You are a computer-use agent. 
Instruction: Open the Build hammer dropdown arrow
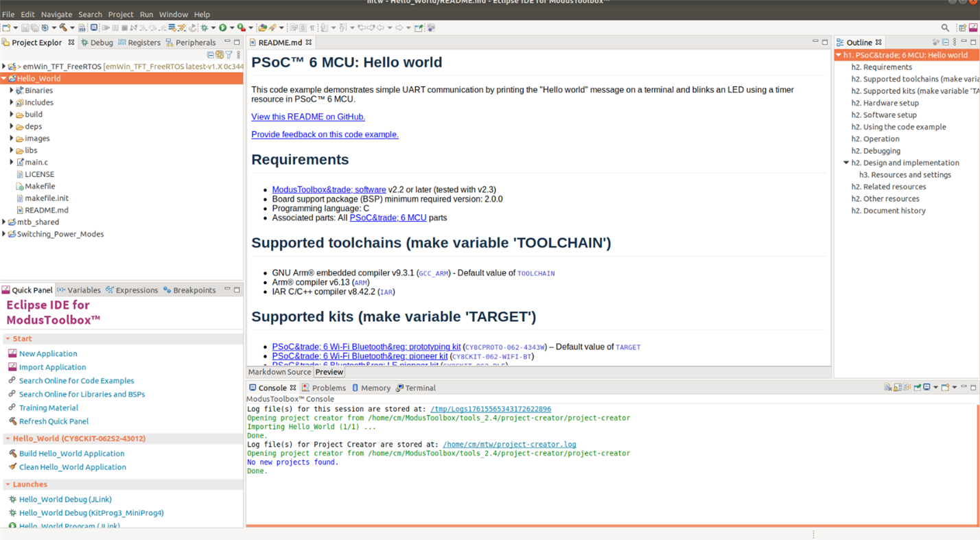pos(71,28)
